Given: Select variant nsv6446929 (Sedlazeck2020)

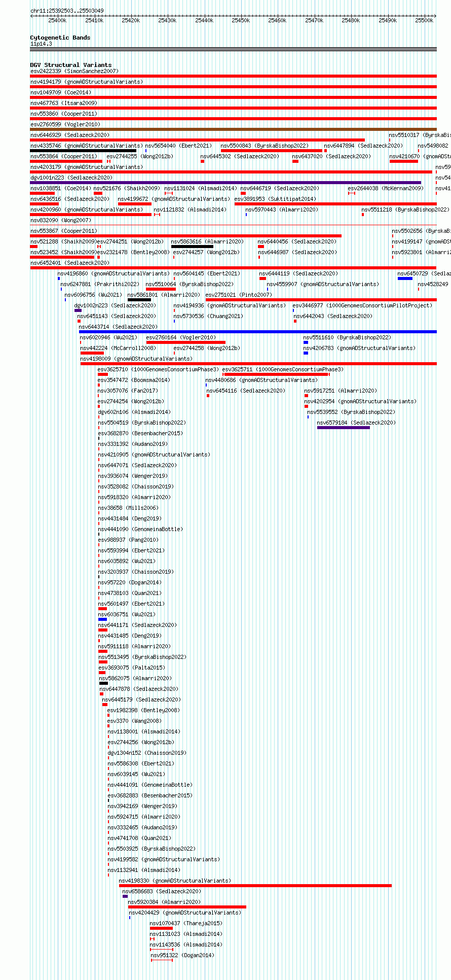Looking at the screenshot, I should click(70, 135).
